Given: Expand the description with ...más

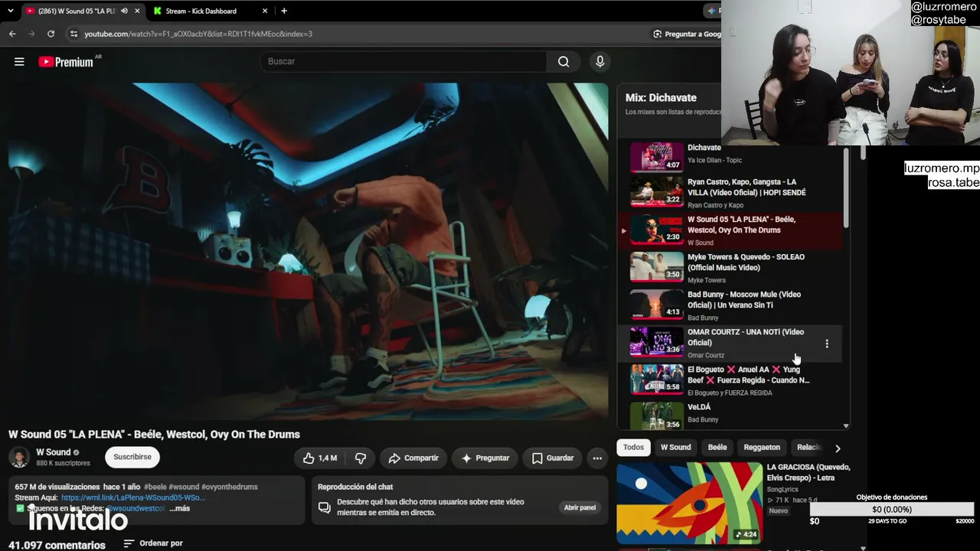Looking at the screenshot, I should tap(180, 508).
